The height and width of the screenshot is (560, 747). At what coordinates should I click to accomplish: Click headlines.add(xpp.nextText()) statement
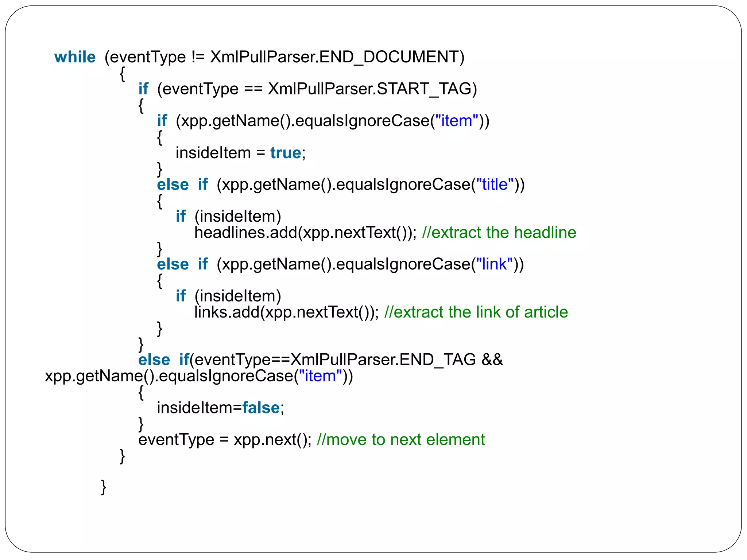[305, 233]
